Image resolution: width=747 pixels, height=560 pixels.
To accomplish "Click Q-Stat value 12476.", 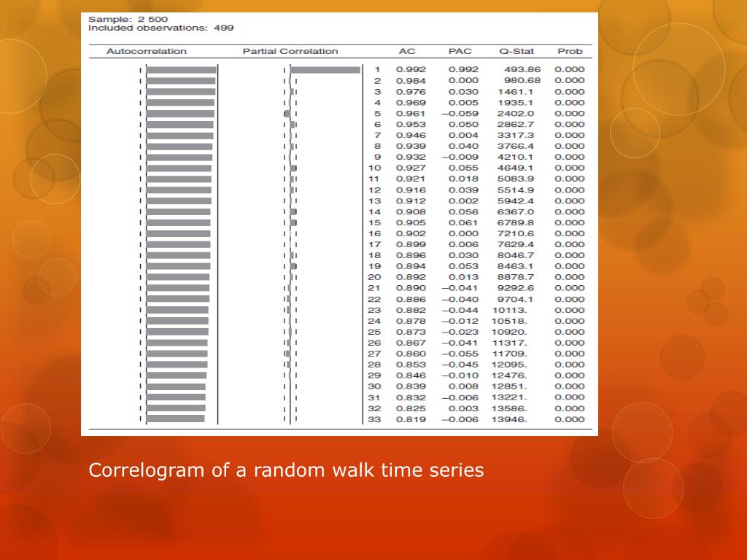I will (509, 376).
